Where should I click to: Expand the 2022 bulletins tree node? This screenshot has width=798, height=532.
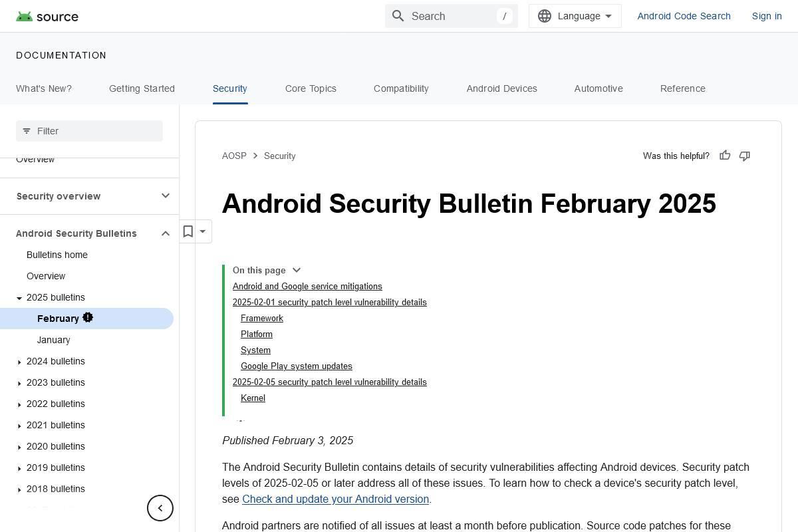[19, 404]
